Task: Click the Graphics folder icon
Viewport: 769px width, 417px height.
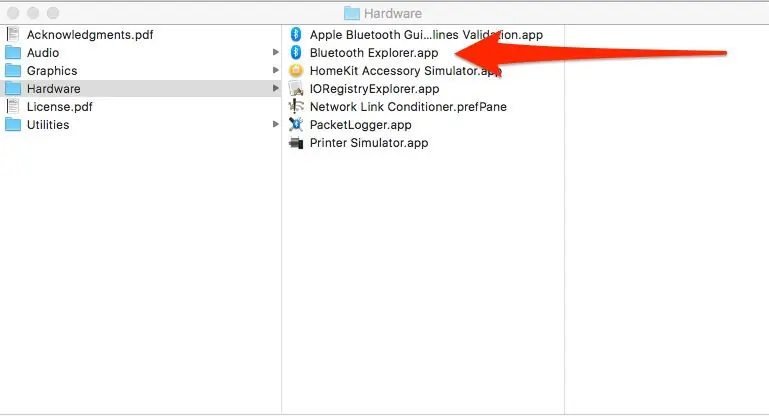Action: point(13,71)
